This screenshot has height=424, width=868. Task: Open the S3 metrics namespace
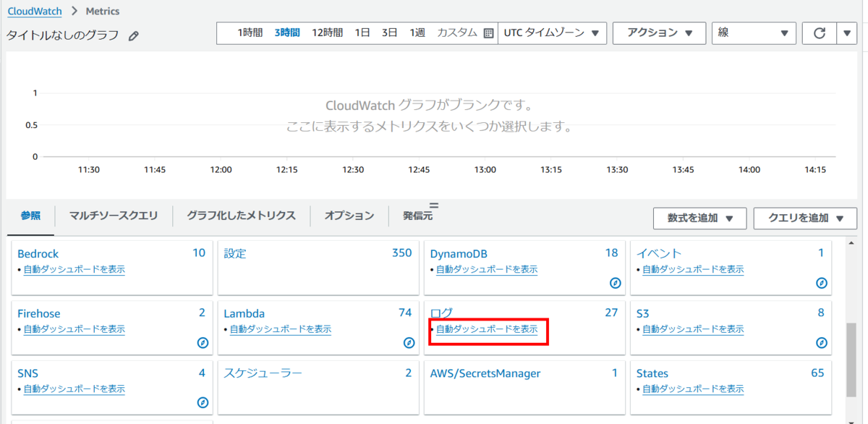pyautogui.click(x=643, y=313)
